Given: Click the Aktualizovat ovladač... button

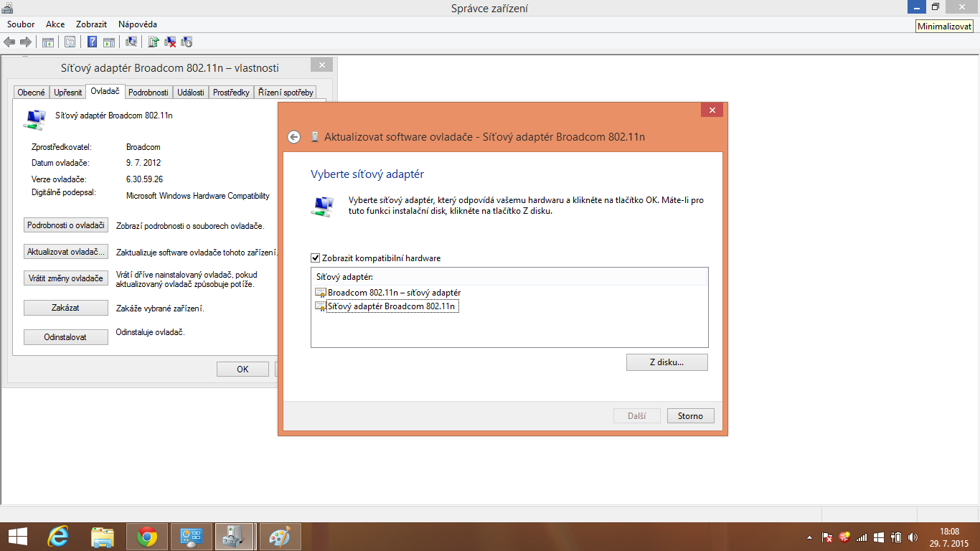Looking at the screenshot, I should click(66, 252).
